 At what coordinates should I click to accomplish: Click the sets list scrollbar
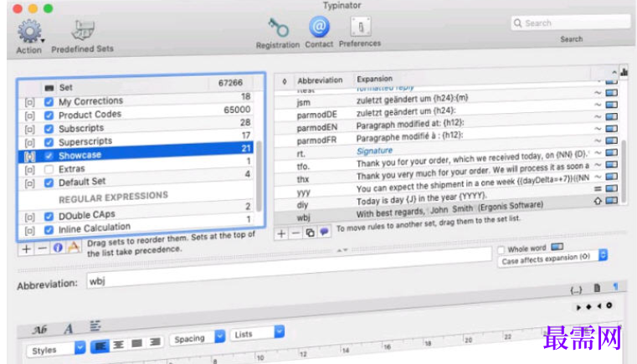point(259,177)
